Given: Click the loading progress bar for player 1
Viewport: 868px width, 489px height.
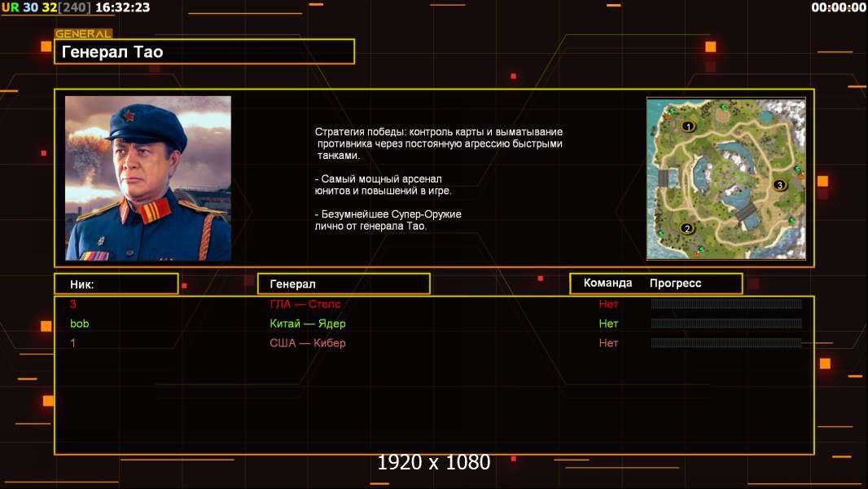Looking at the screenshot, I should point(726,343).
